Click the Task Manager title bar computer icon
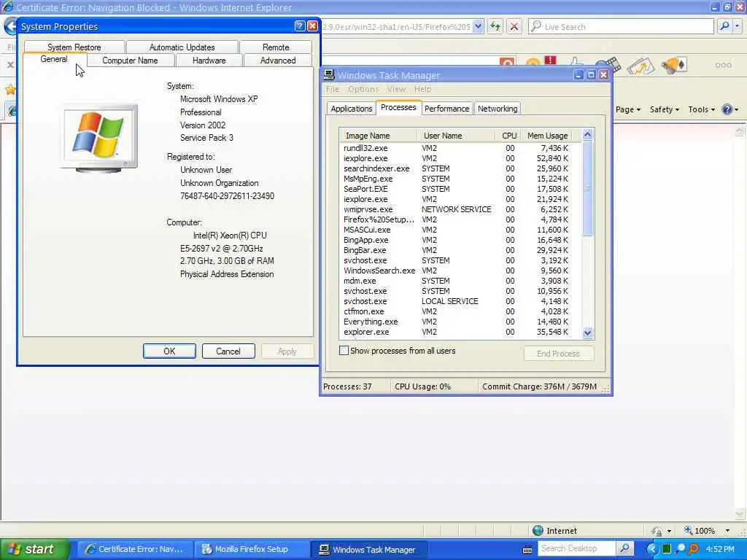This screenshot has width=747, height=560. (329, 74)
